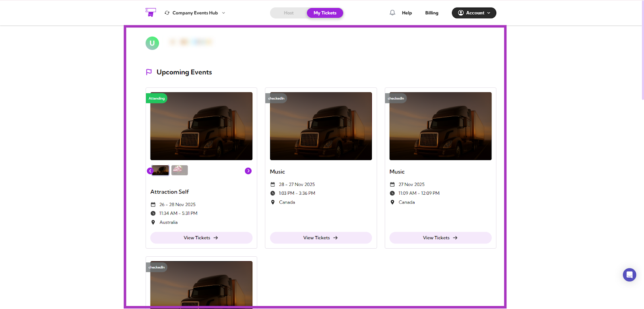Screen dimensions: 644x309
Task: Click the sync icon beside Company Events Hub
Action: [167, 13]
